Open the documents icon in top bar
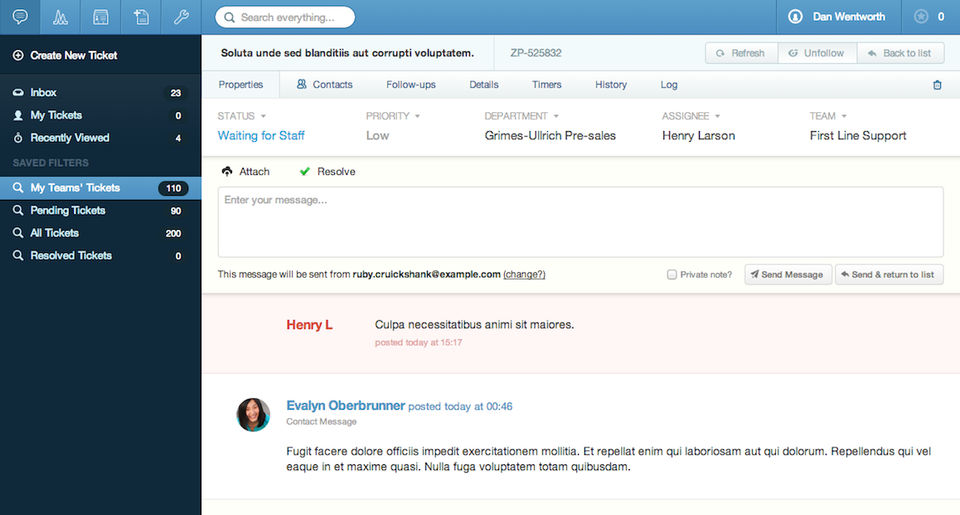Image resolution: width=960 pixels, height=515 pixels. coord(141,17)
